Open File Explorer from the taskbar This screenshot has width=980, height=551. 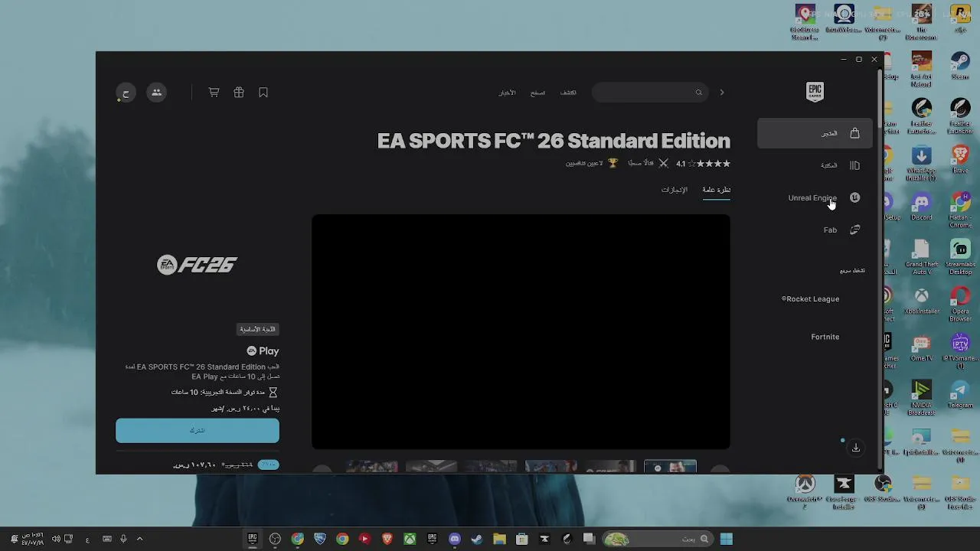(x=499, y=539)
